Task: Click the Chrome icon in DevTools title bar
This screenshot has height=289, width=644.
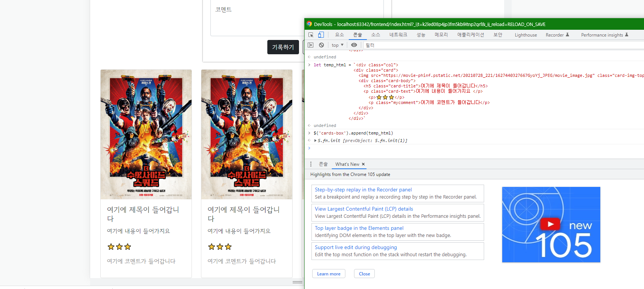Action: tap(309, 24)
